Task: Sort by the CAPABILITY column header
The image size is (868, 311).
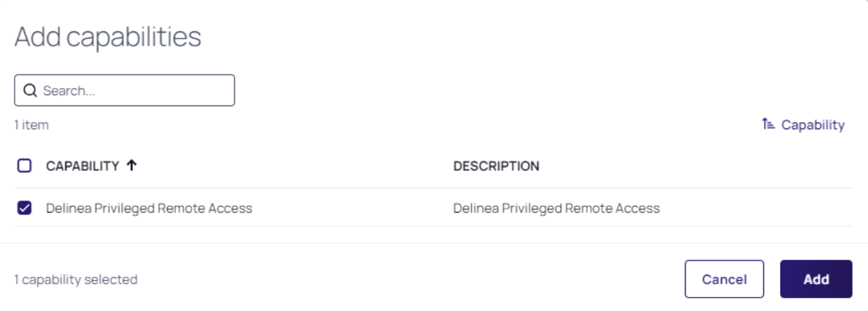Action: tap(82, 166)
